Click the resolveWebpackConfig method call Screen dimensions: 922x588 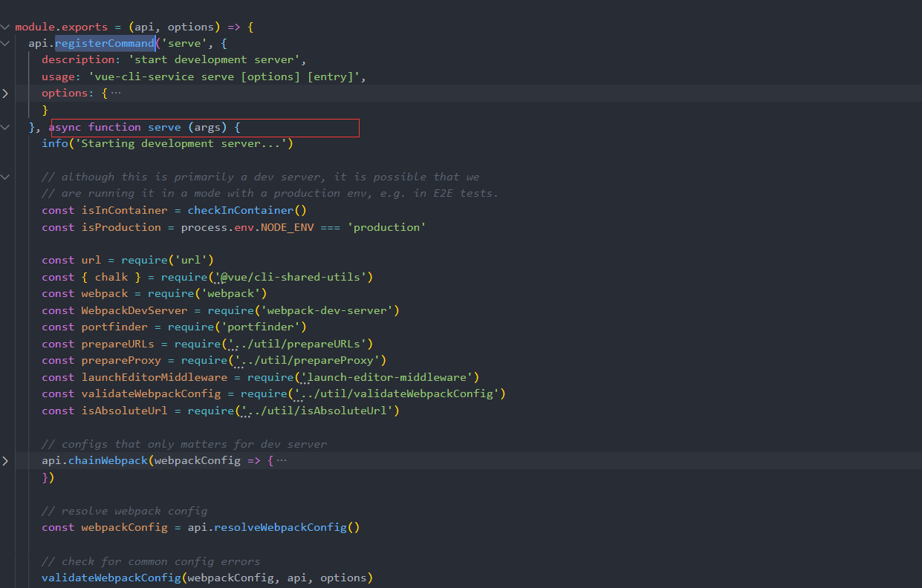click(x=288, y=528)
